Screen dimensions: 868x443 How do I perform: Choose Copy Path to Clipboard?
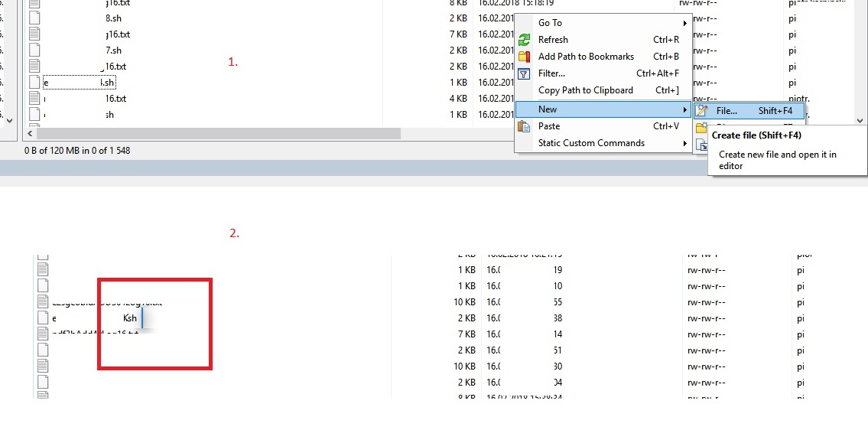point(585,90)
